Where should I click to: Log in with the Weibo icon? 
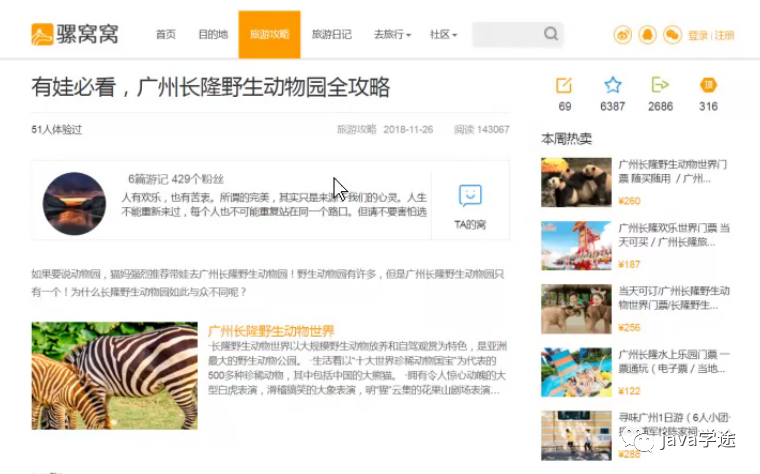(623, 35)
